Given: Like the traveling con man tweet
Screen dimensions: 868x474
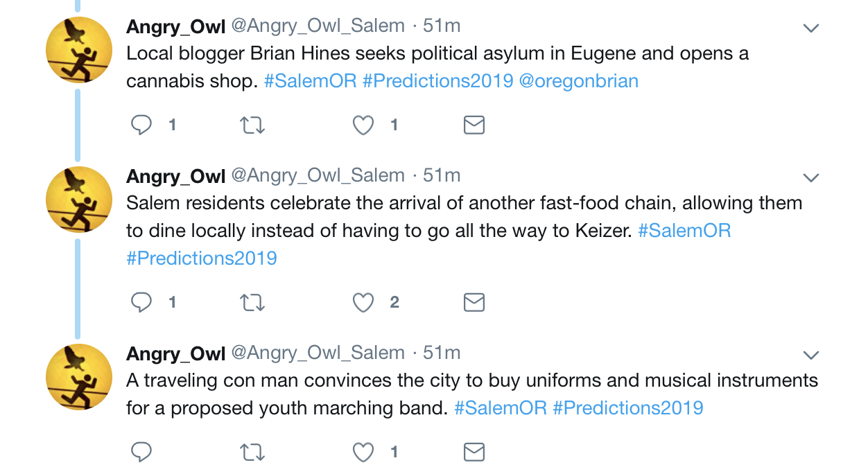Looking at the screenshot, I should (363, 453).
